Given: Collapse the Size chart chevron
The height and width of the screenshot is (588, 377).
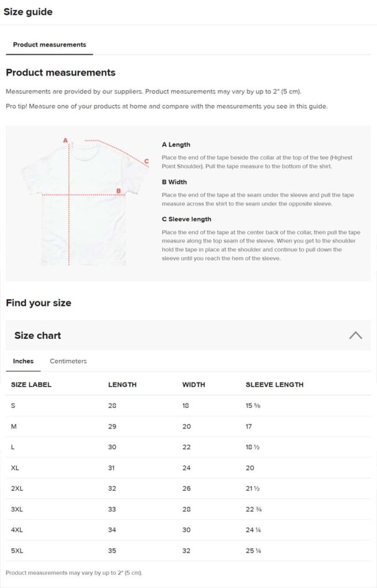Looking at the screenshot, I should (355, 335).
